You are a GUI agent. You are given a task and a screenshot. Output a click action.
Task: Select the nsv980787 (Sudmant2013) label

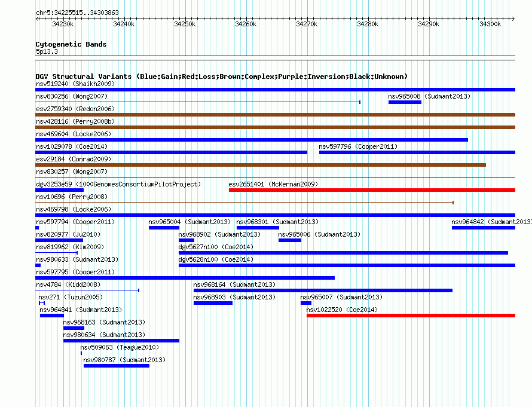click(x=124, y=360)
